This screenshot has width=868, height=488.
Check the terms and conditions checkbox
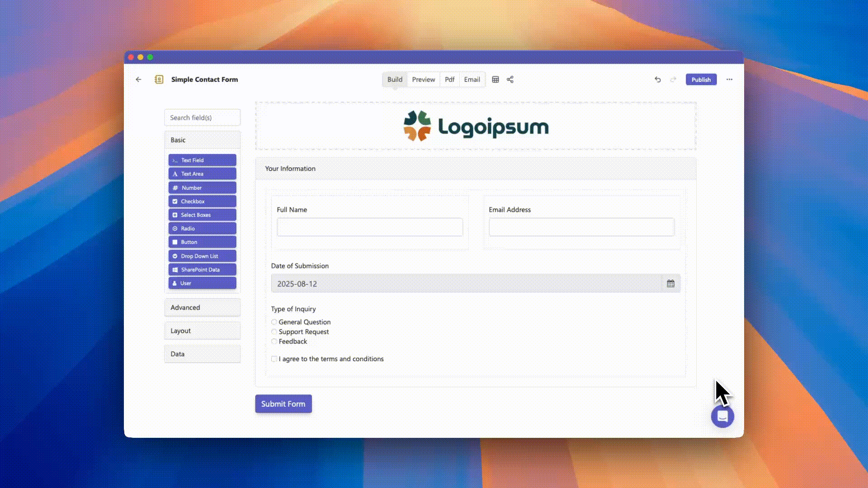click(x=274, y=359)
